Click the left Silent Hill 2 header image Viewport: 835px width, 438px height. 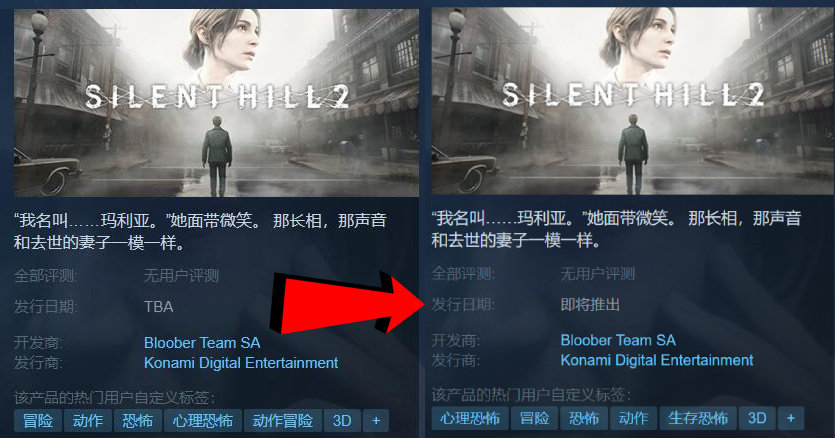(217, 102)
